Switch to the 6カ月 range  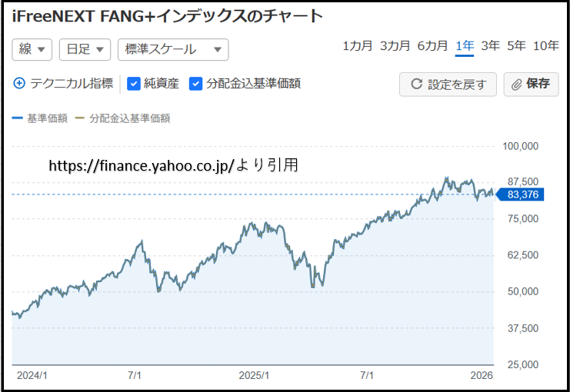click(432, 46)
